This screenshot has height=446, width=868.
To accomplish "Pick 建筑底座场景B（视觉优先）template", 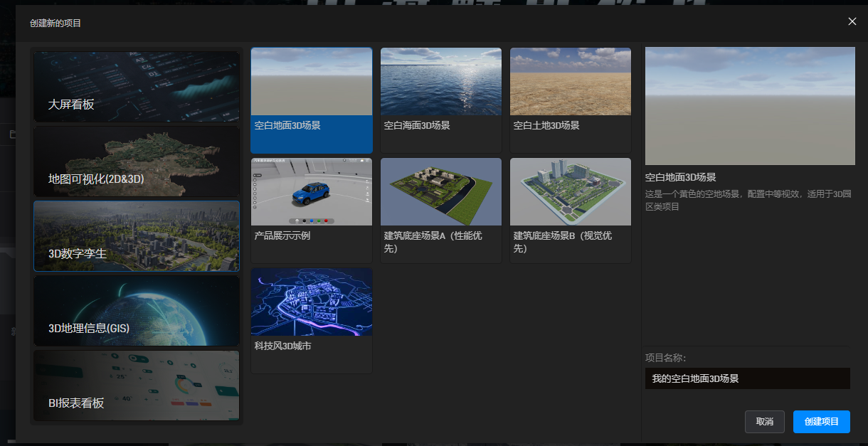I will [x=571, y=192].
